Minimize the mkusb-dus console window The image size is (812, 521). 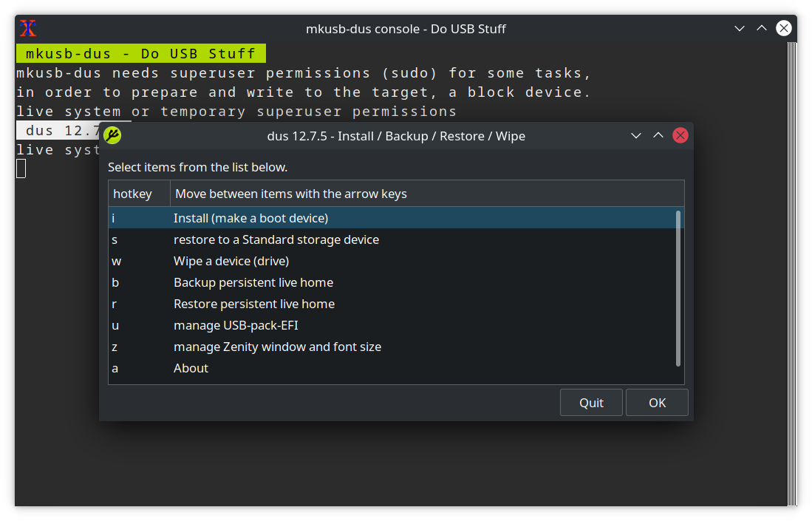(x=740, y=29)
